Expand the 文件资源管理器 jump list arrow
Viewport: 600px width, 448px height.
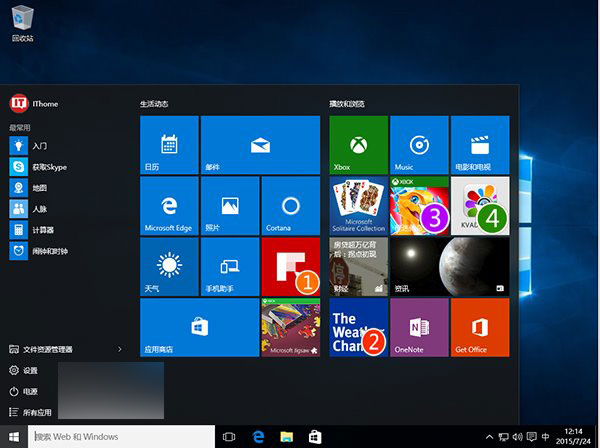[120, 349]
